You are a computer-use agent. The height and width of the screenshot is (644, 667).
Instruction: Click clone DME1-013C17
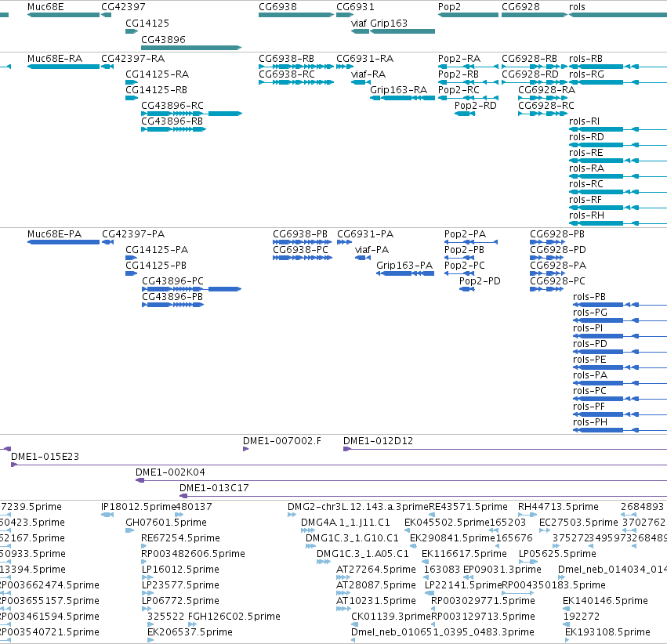click(214, 488)
